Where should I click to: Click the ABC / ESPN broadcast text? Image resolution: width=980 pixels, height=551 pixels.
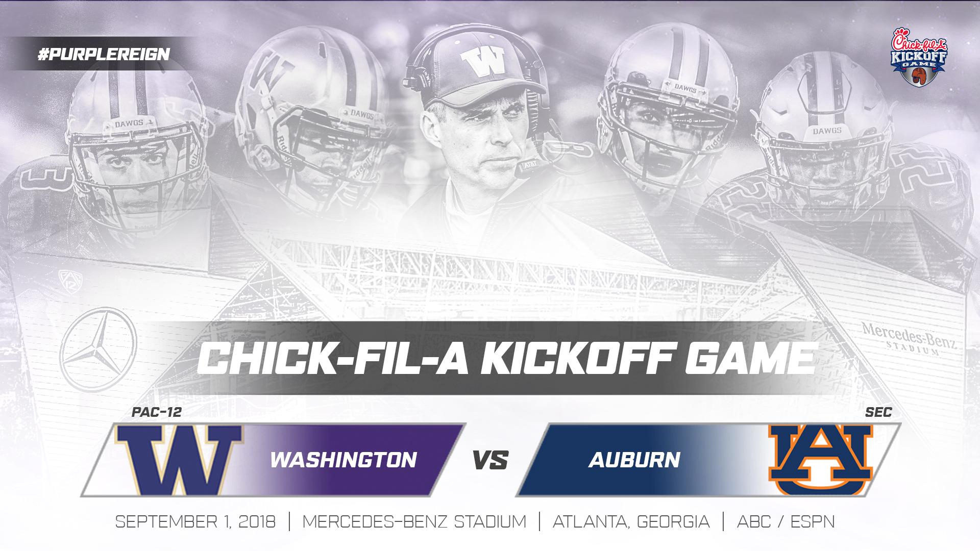pos(786,521)
